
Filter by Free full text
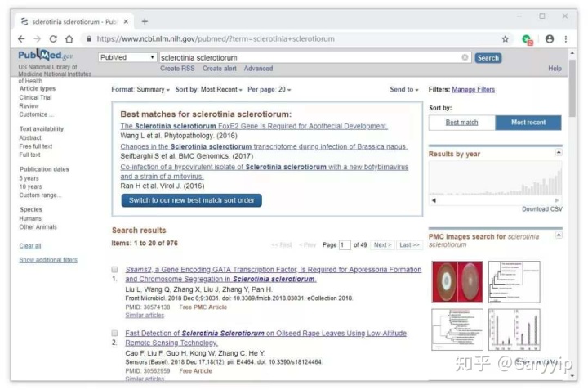[x=36, y=146]
